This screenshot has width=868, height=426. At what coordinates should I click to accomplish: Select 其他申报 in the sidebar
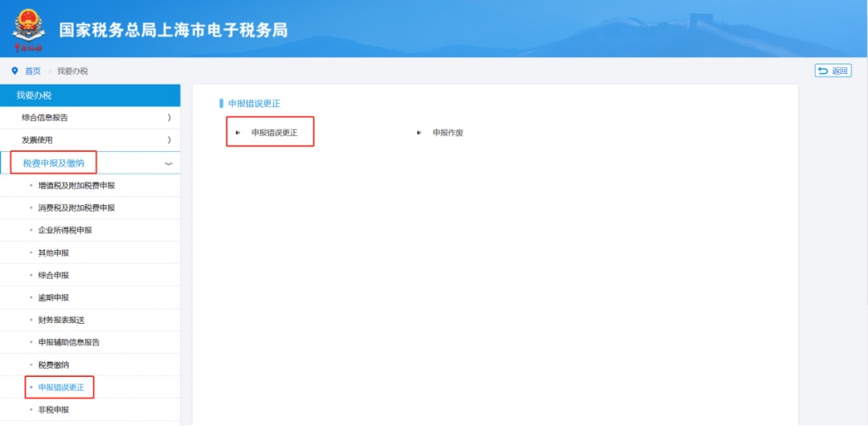[x=54, y=252]
